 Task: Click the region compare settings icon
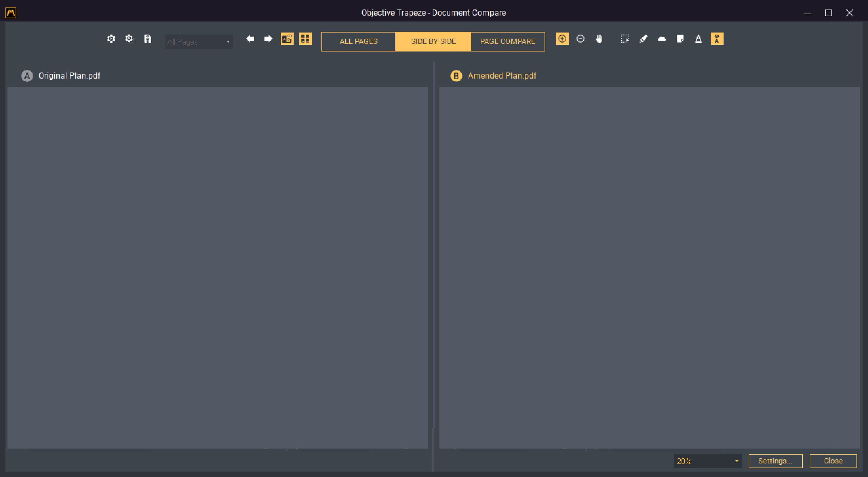click(130, 39)
